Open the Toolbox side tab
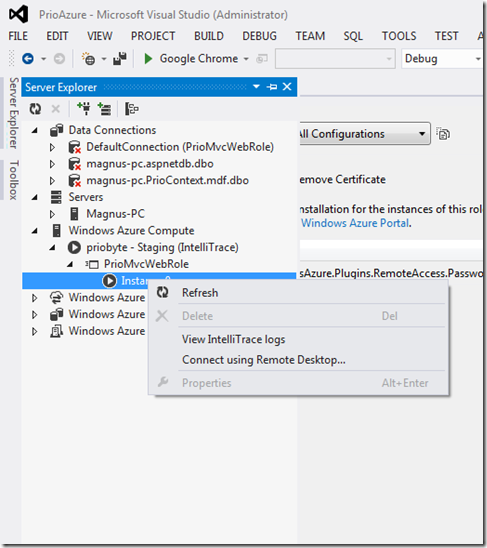The image size is (487, 548). (14, 180)
